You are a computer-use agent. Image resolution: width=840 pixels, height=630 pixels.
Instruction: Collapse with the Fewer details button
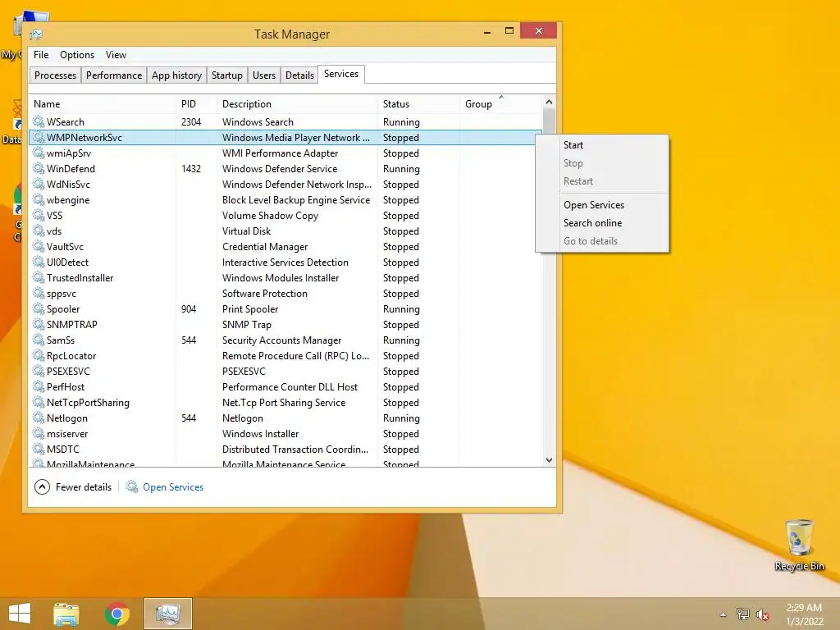pos(73,487)
